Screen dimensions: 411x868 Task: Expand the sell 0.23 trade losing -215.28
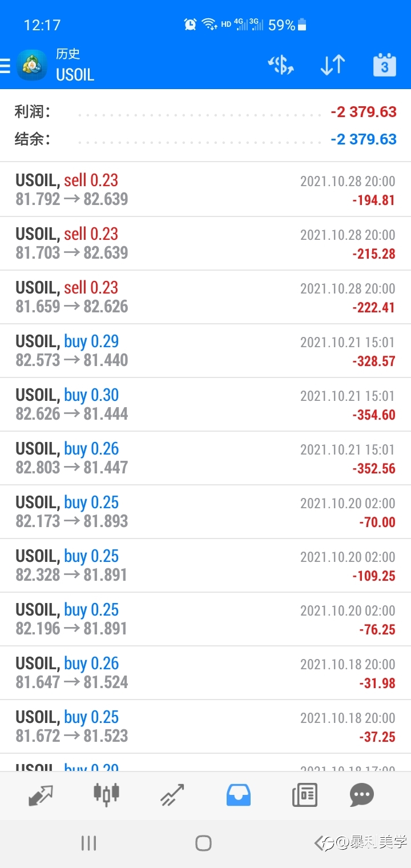point(205,243)
